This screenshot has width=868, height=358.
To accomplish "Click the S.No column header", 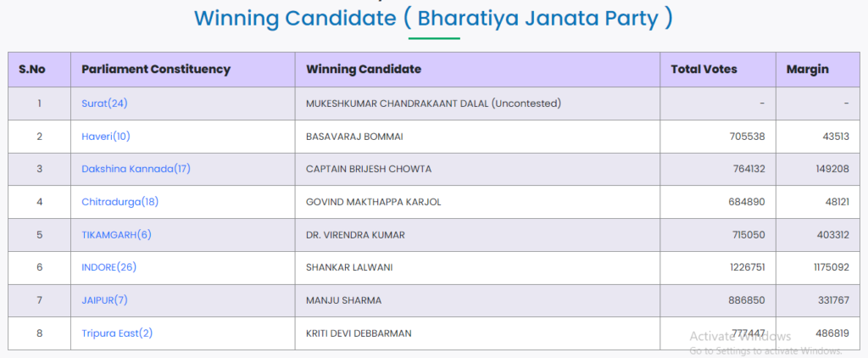I will click(x=31, y=70).
